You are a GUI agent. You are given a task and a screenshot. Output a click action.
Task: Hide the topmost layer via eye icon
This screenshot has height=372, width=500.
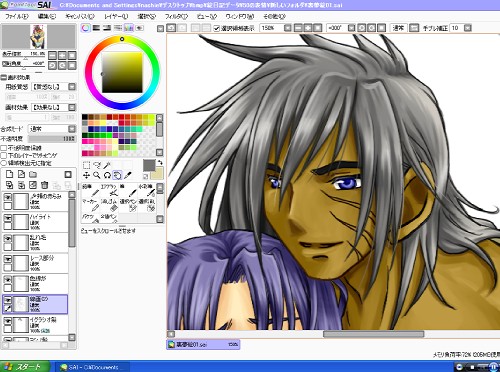(x=8, y=198)
